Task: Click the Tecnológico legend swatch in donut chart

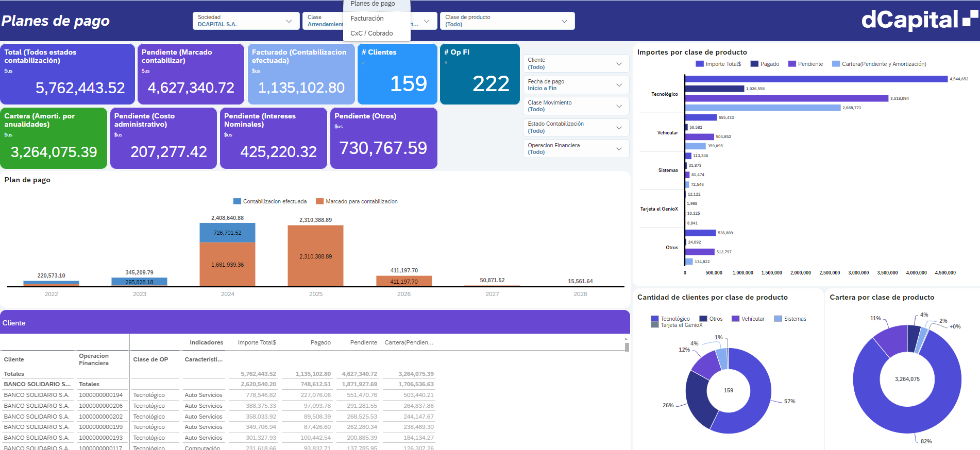Action: [655, 319]
